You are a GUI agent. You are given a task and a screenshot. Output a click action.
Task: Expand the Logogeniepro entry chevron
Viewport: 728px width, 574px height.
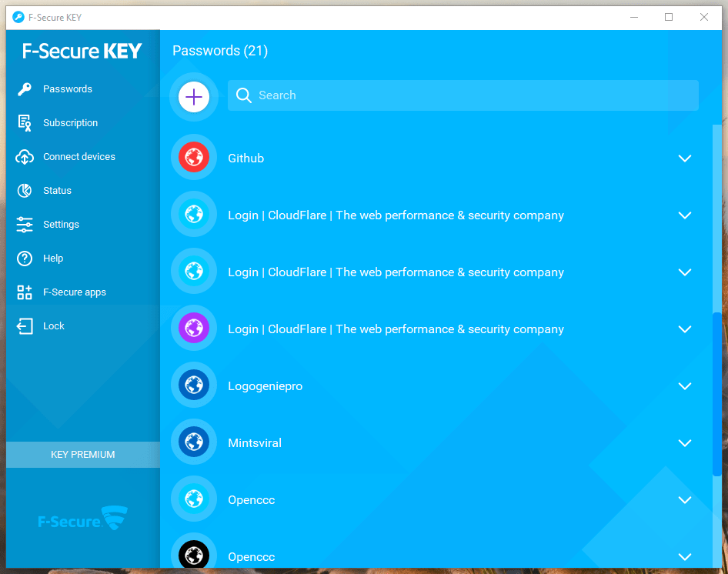click(684, 385)
